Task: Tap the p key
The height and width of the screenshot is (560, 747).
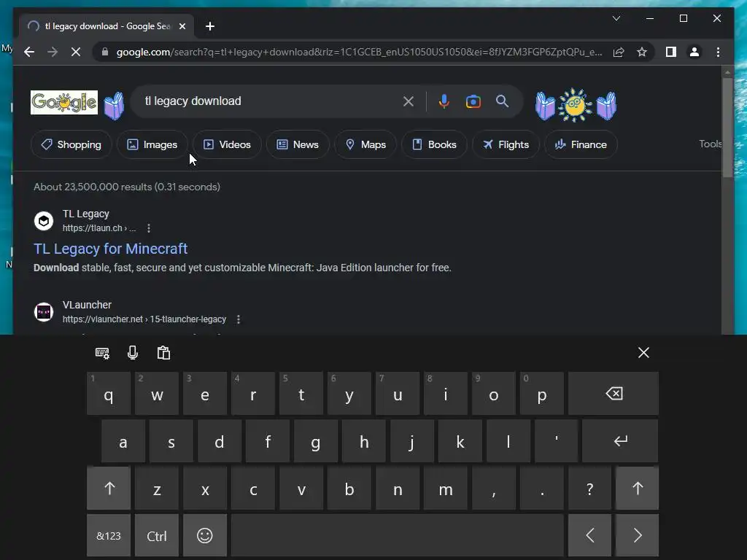Action: pyautogui.click(x=542, y=393)
